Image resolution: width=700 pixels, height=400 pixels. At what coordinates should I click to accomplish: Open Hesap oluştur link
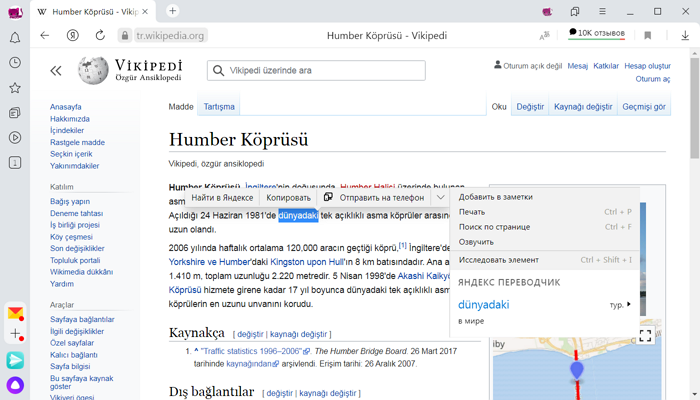[647, 66]
